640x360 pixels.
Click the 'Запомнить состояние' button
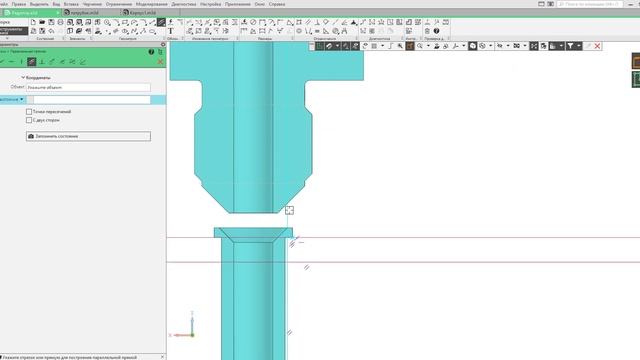click(88, 136)
